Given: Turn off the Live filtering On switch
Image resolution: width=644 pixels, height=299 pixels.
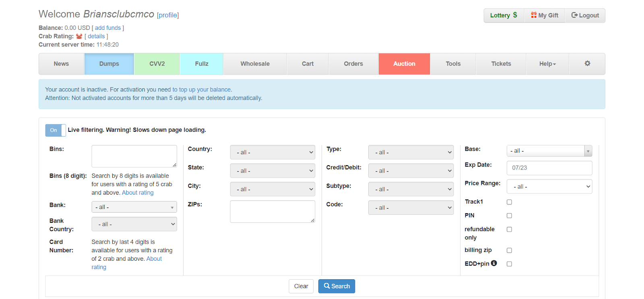Looking at the screenshot, I should point(56,130).
